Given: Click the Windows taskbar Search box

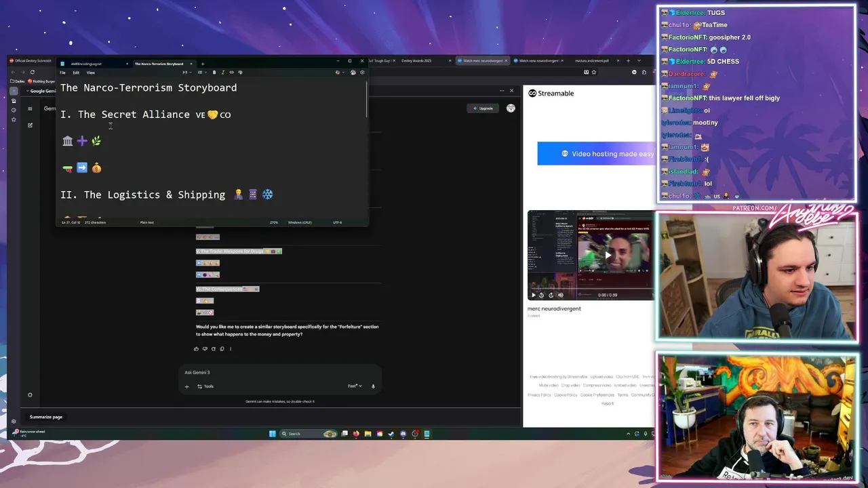Looking at the screenshot, I should 309,434.
